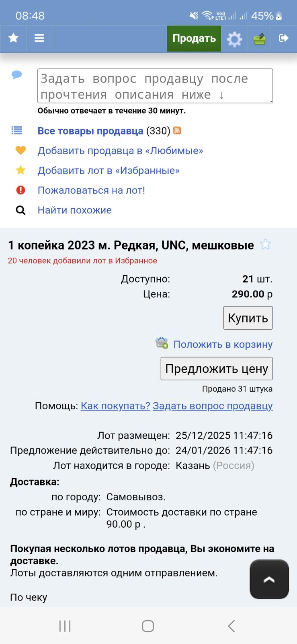
Task: Open settings gear icon
Action: [234, 39]
